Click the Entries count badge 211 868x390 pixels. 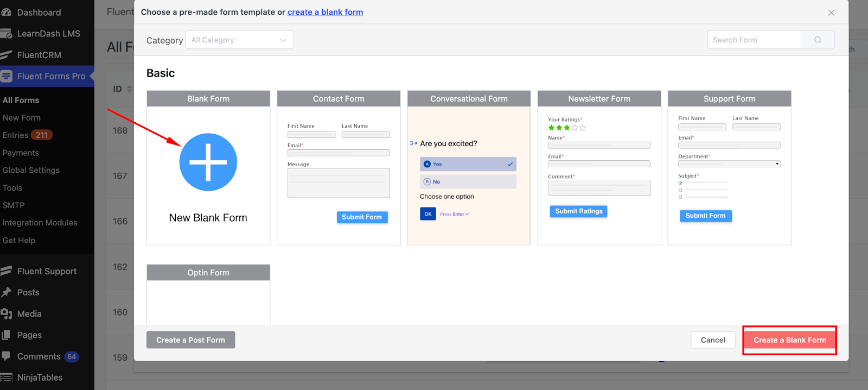click(42, 135)
